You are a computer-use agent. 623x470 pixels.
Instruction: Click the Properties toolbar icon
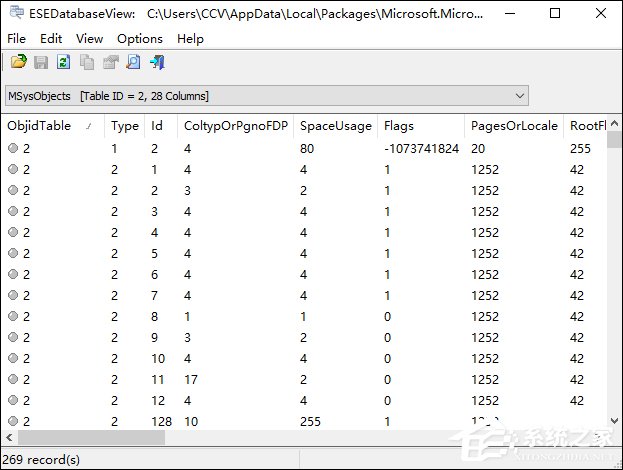(110, 62)
